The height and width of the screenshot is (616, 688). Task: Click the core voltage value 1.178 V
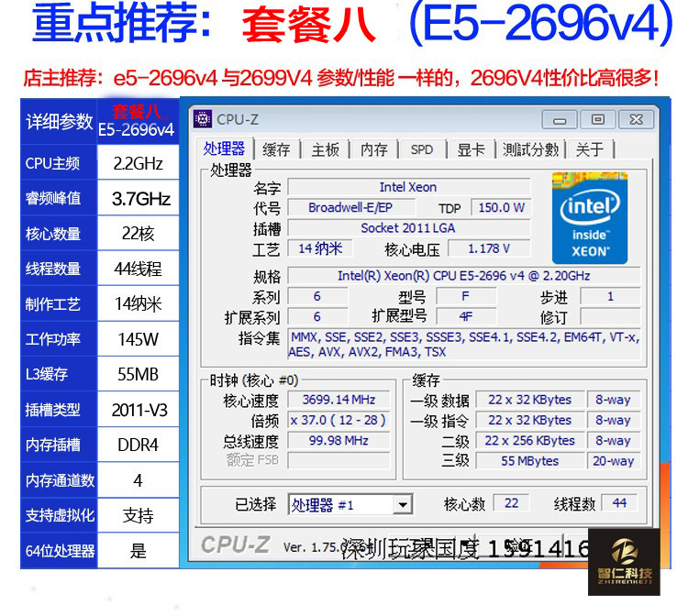point(489,248)
